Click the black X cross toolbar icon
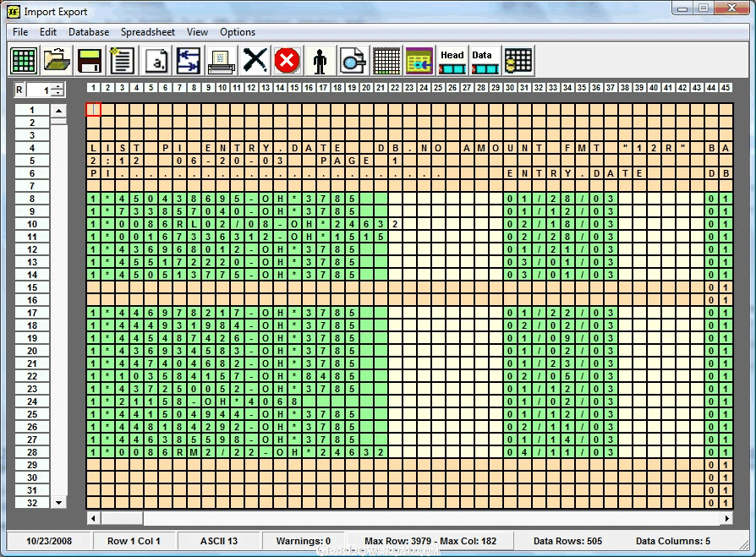Screen dimensions: 756x557 [254, 61]
